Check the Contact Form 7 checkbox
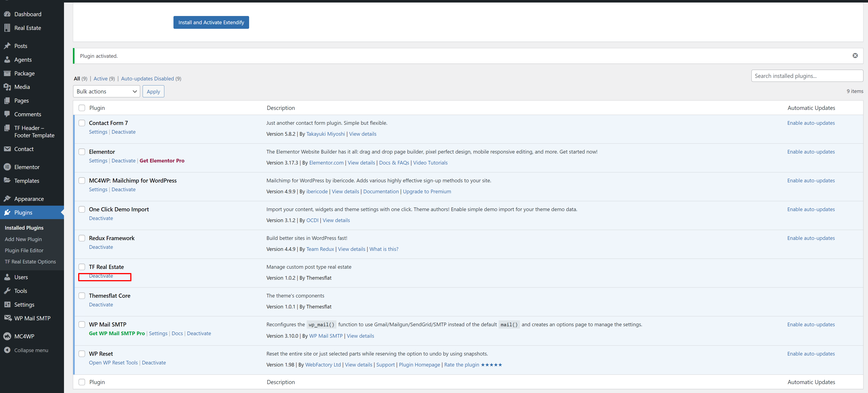The height and width of the screenshot is (393, 868). point(82,123)
